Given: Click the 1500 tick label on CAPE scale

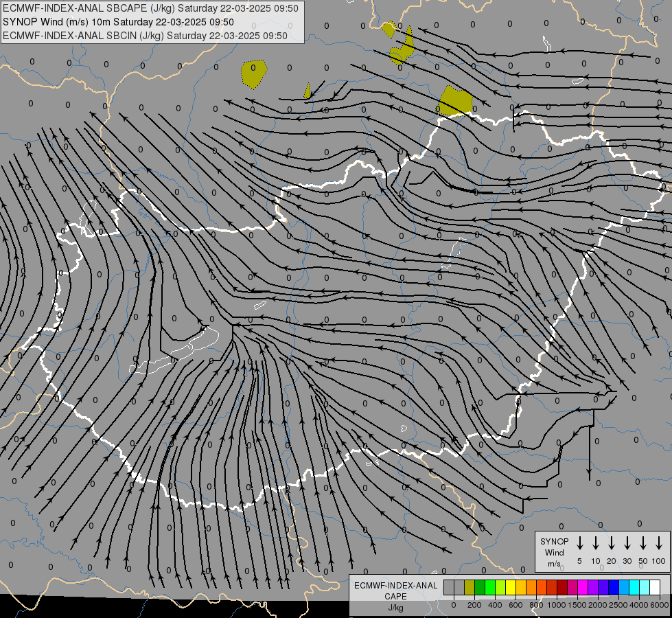Looking at the screenshot, I should (577, 605).
